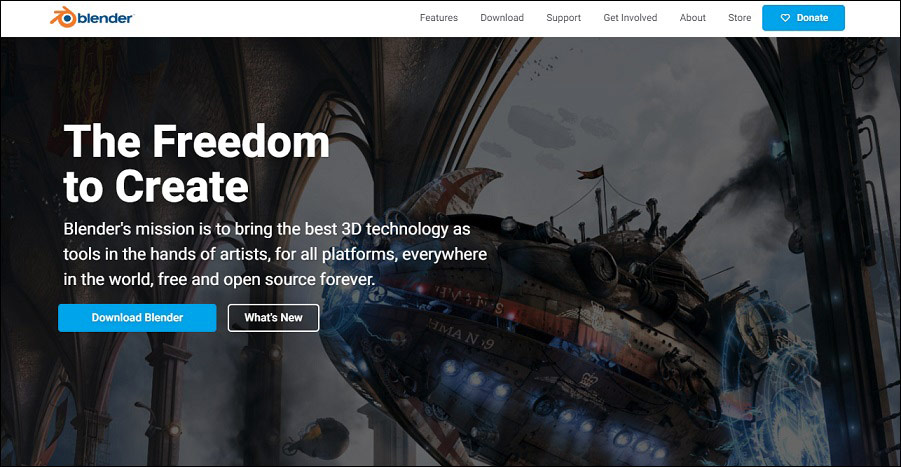901x467 pixels.
Task: Visit the About page
Action: pos(692,18)
